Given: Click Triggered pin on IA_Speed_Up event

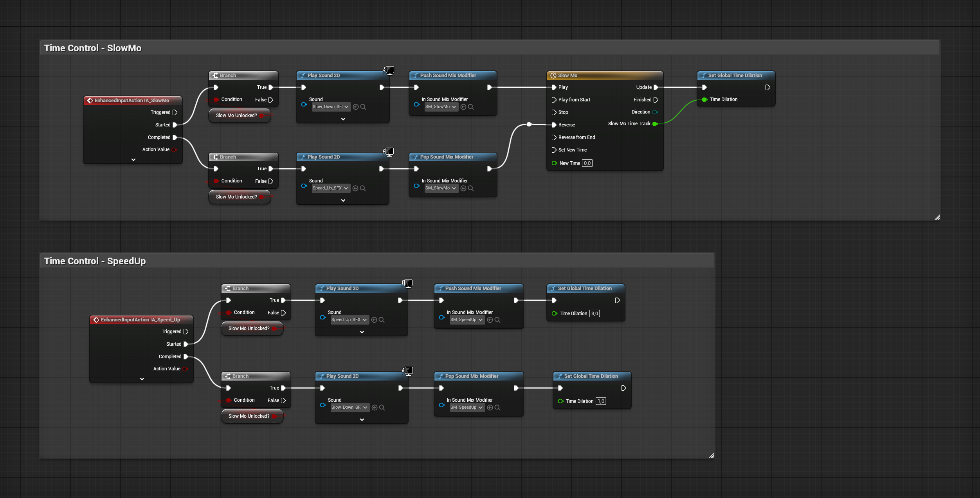Looking at the screenshot, I should (186, 332).
